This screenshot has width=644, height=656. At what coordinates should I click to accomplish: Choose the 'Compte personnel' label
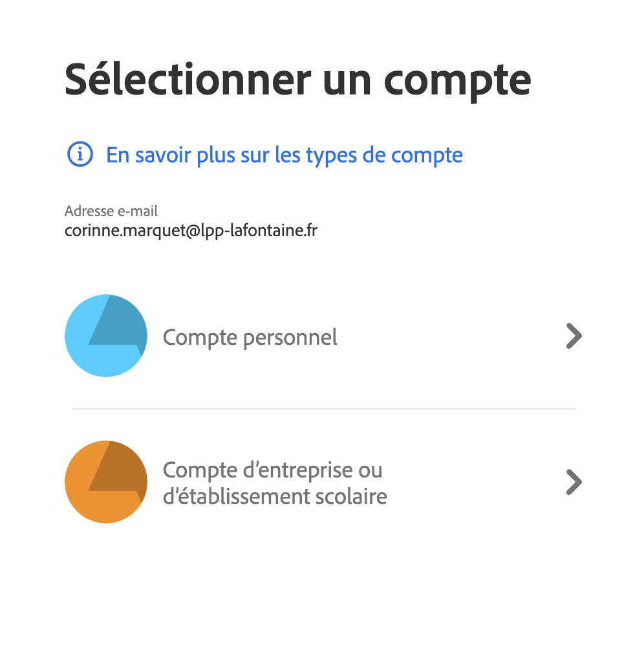250,338
